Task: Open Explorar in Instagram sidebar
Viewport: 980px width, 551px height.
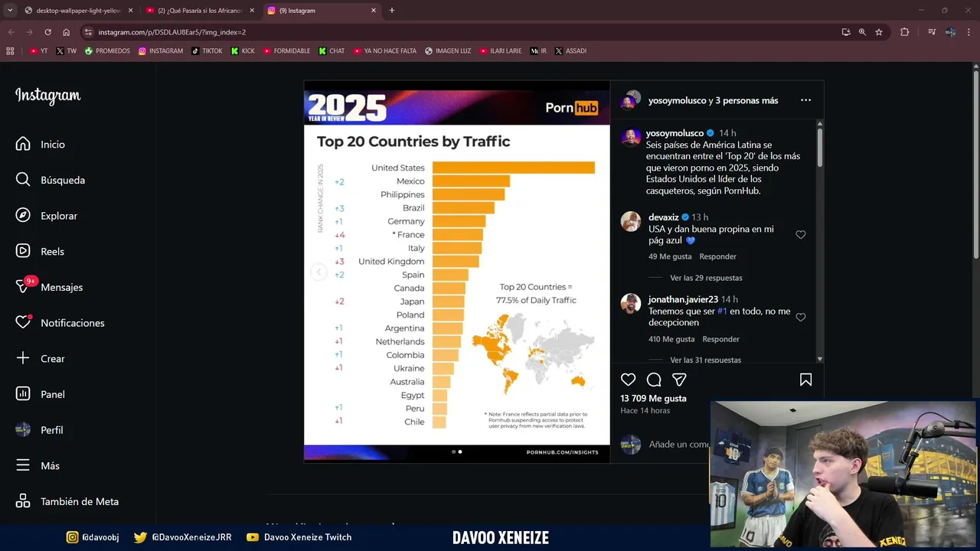Action: coord(46,216)
